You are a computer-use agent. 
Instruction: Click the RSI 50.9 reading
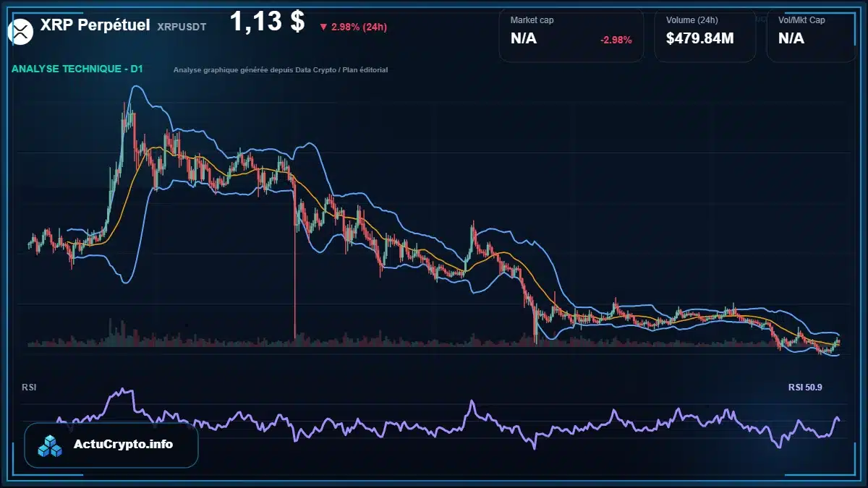pos(805,388)
